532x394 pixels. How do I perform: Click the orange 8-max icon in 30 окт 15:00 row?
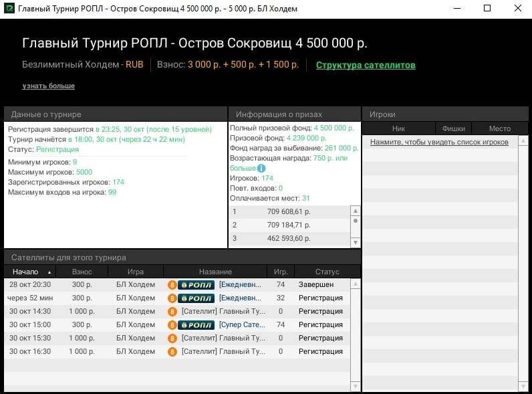[x=172, y=325]
